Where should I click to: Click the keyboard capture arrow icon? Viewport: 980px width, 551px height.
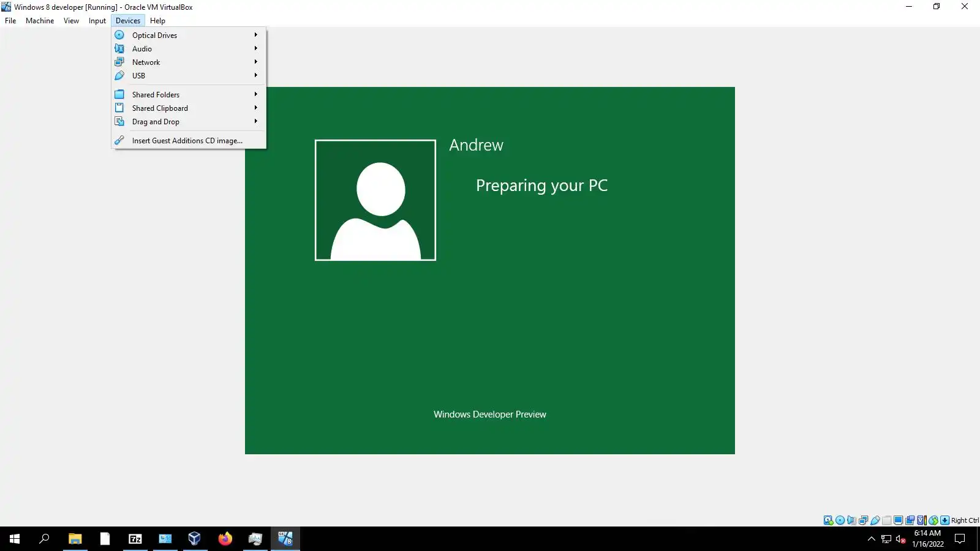click(944, 520)
